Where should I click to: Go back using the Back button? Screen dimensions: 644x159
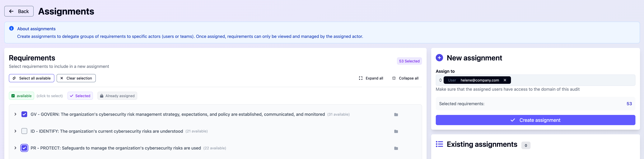[19, 11]
